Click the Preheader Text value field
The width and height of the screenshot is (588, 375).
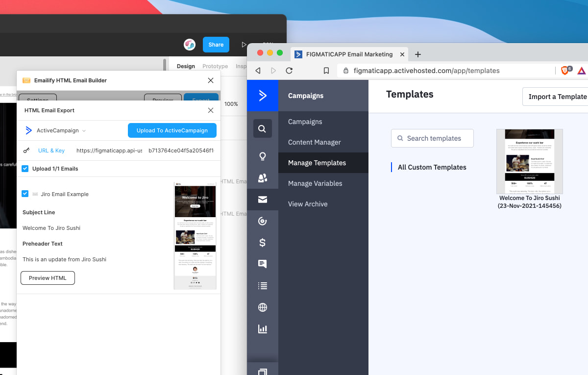click(64, 259)
